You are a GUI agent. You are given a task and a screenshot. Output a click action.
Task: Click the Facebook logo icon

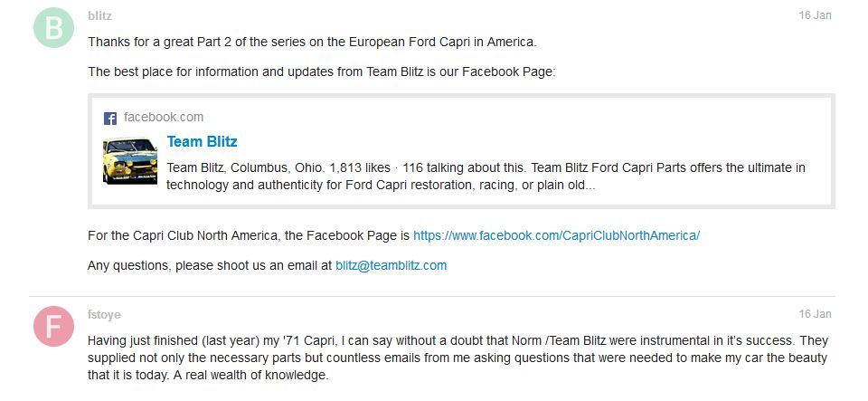pyautogui.click(x=110, y=118)
